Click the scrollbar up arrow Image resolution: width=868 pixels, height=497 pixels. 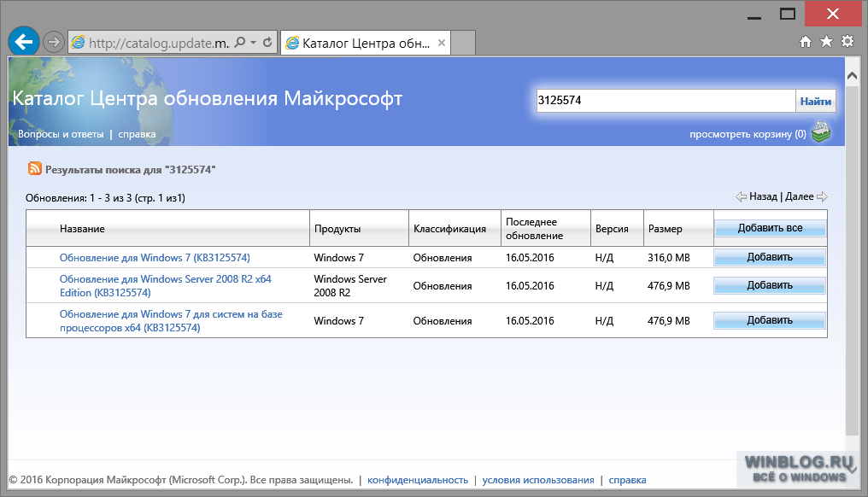tap(853, 76)
